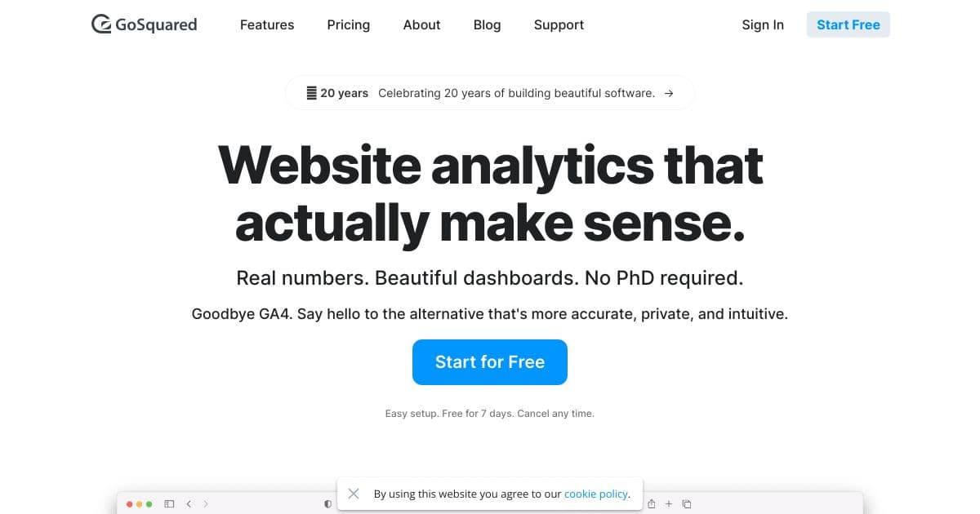The image size is (980, 514).
Task: Click Pricing in the navigation
Action: coord(349,24)
